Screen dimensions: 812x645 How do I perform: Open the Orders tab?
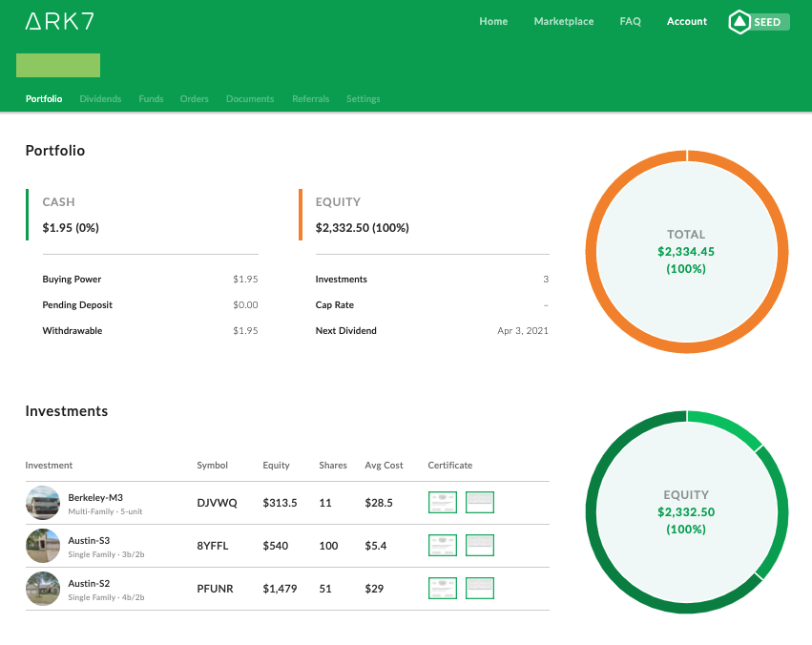click(195, 99)
